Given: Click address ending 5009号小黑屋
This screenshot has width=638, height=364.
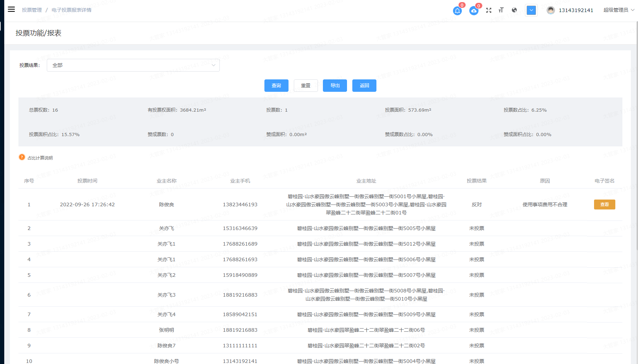Looking at the screenshot, I should tap(366, 314).
